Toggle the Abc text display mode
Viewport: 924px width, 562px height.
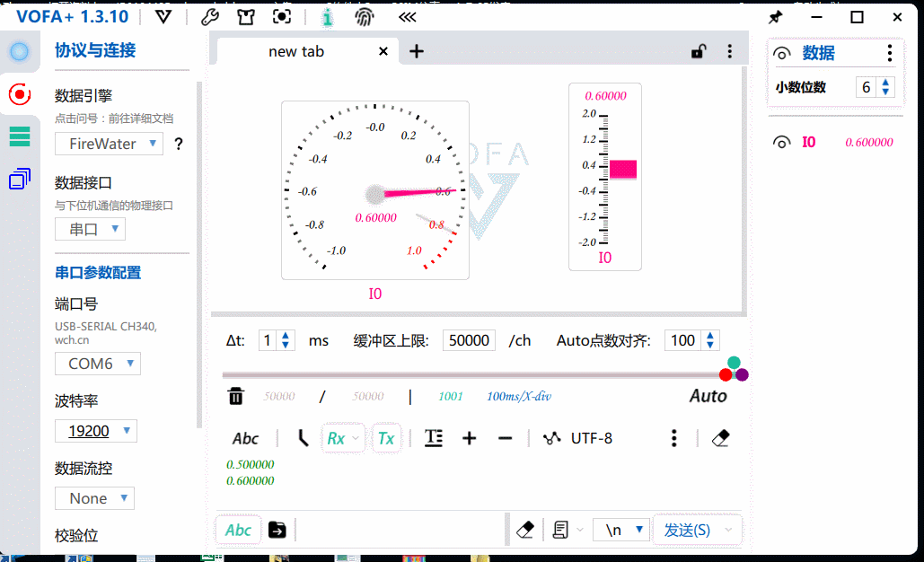coord(245,438)
